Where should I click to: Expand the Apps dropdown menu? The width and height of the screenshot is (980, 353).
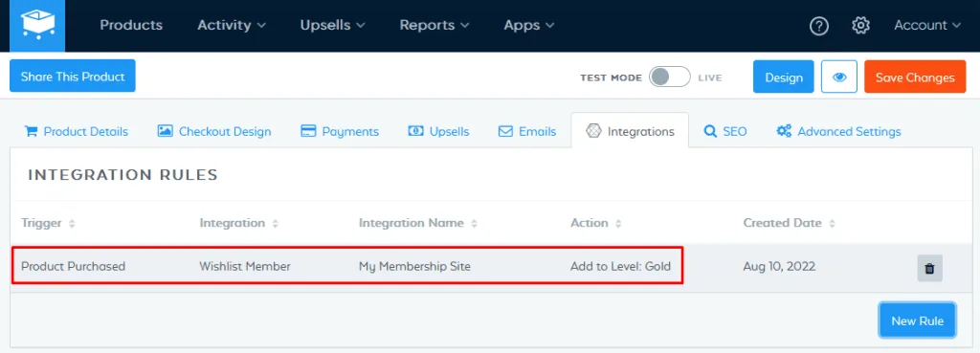(528, 26)
